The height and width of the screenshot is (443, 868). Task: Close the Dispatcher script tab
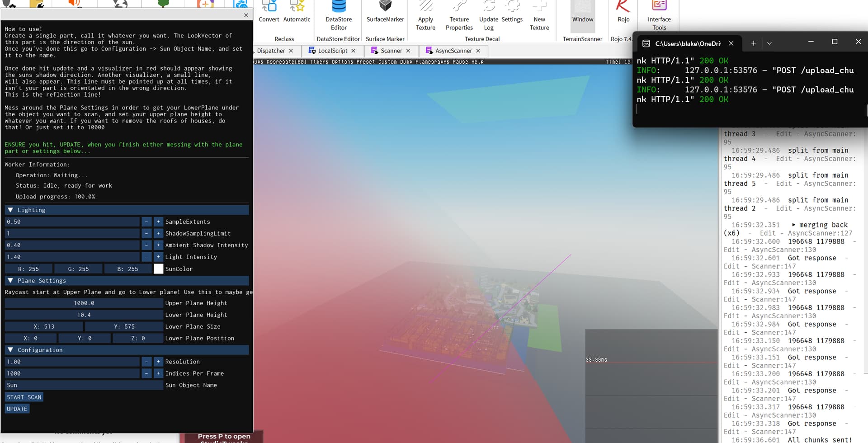[291, 51]
